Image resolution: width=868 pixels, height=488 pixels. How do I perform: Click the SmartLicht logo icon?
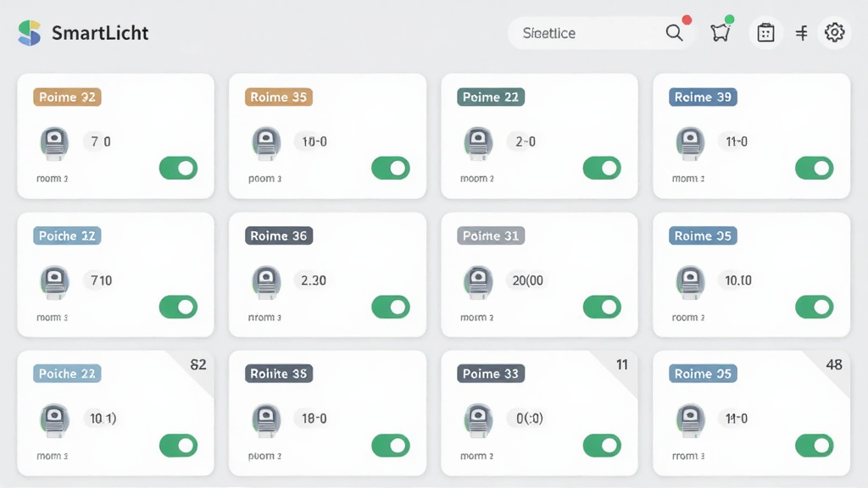coord(30,33)
